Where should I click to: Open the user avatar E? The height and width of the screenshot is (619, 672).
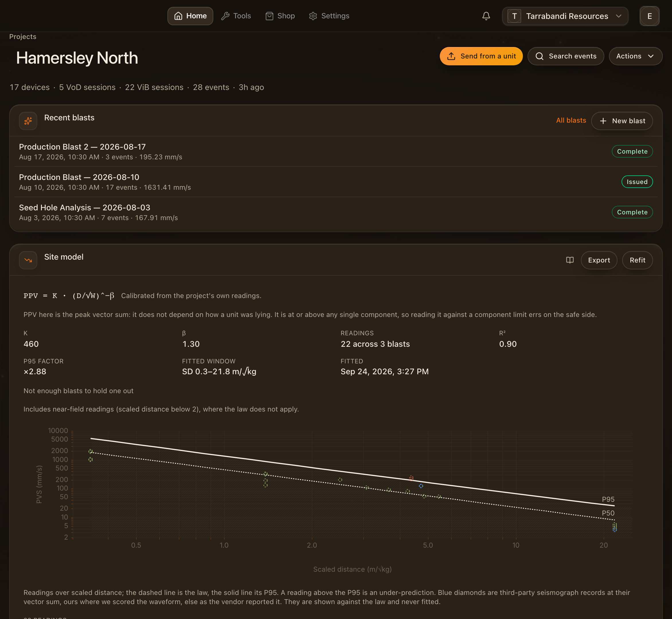(x=649, y=16)
